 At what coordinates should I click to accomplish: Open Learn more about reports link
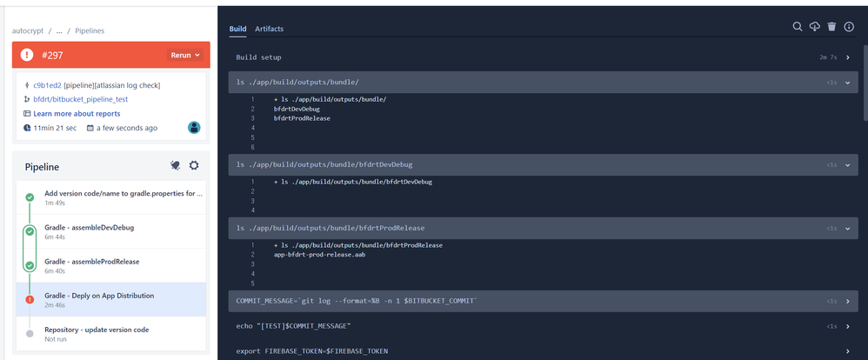[77, 114]
